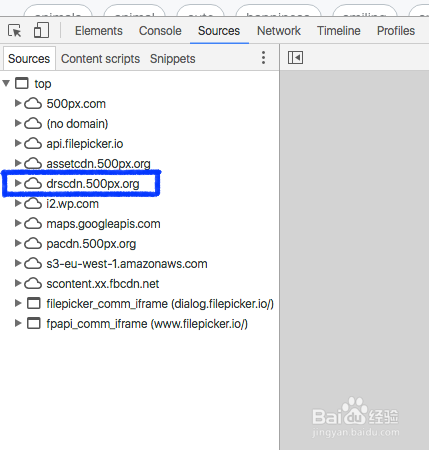Click the frame icon beside fpapi_comm_iframe
The width and height of the screenshot is (429, 450).
[x=33, y=323]
